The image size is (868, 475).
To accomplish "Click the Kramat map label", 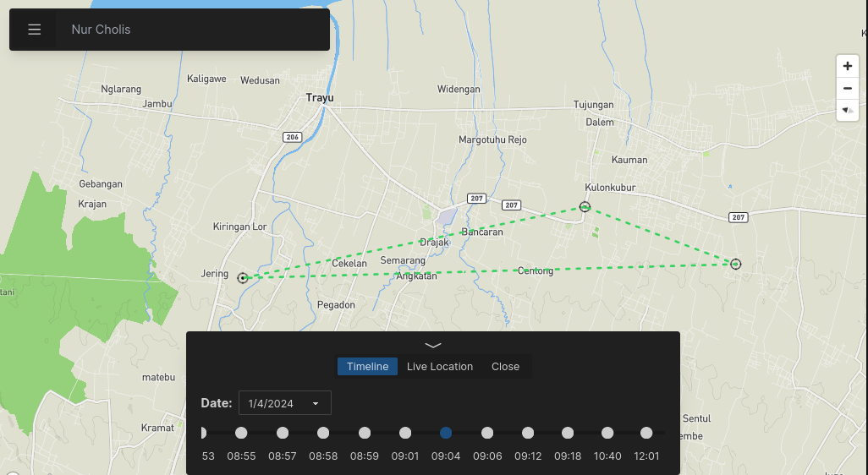I will [157, 428].
